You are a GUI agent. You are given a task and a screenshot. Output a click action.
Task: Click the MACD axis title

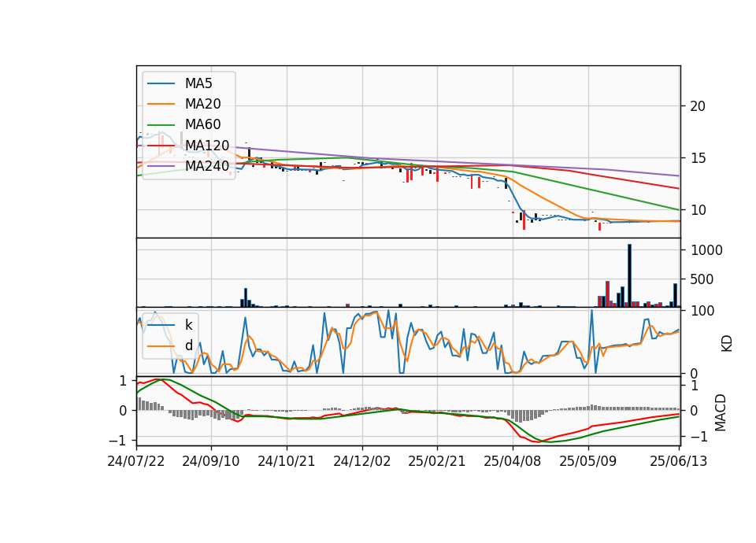point(721,412)
